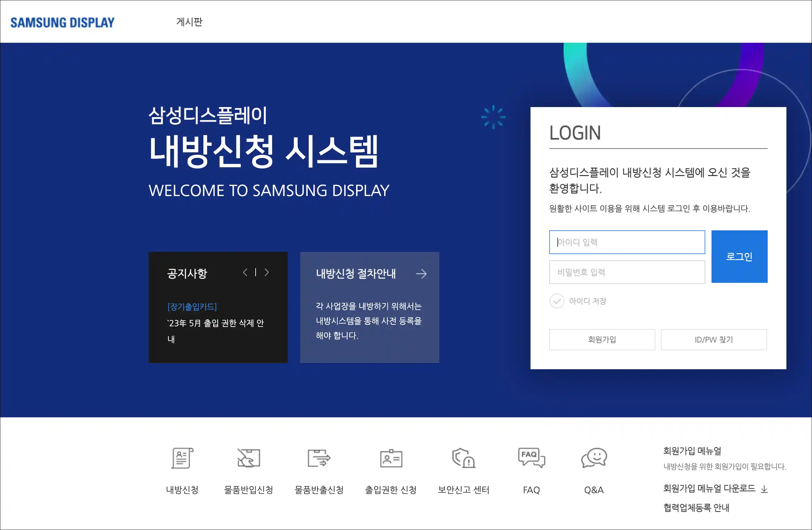Click the 아이디 저장 label
This screenshot has width=812, height=530.
pos(588,301)
